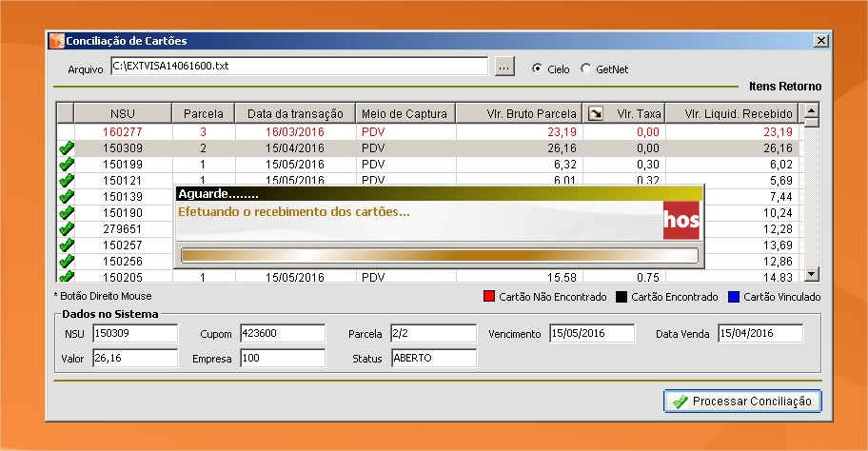
Task: Click the green checkmark beside NSU 150256
Action: click(x=66, y=262)
